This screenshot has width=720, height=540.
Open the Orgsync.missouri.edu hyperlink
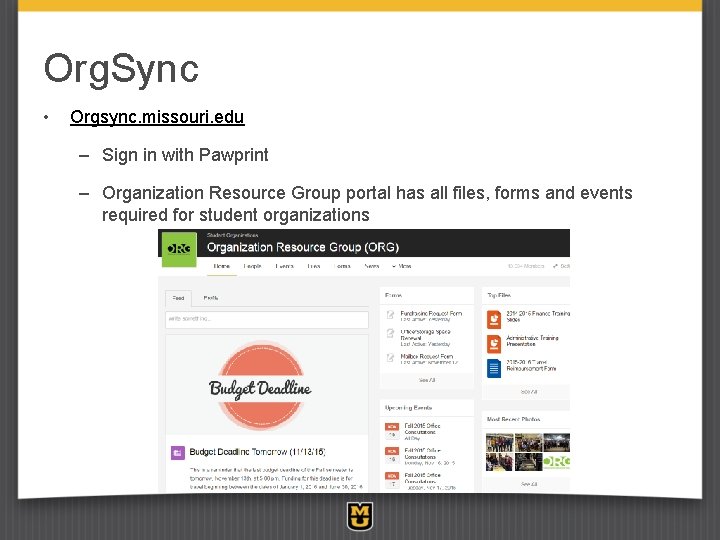(x=157, y=117)
